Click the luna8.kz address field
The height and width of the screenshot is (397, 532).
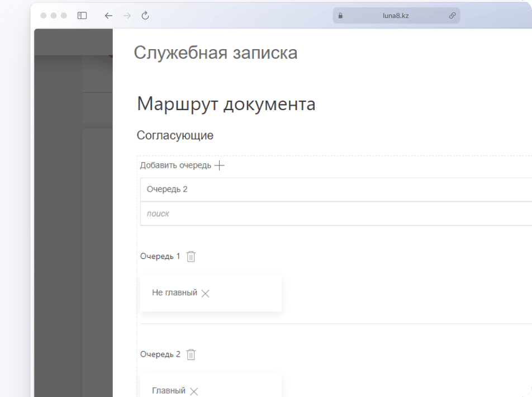(x=396, y=16)
